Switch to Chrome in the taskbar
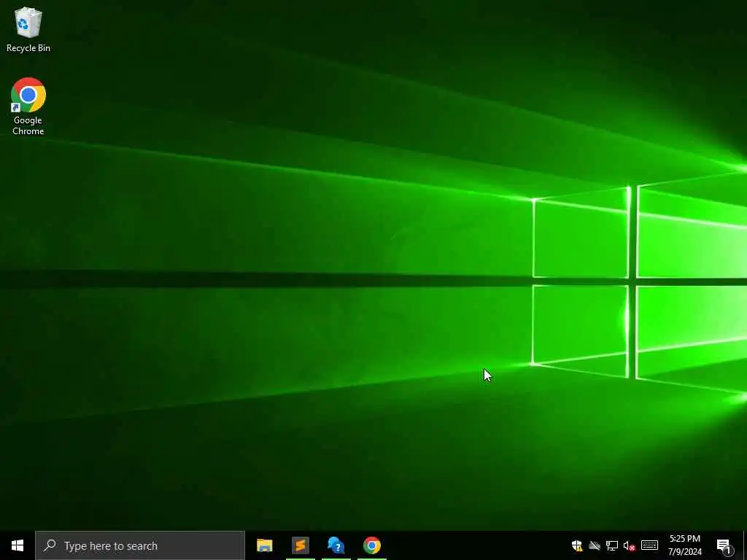 click(x=372, y=545)
